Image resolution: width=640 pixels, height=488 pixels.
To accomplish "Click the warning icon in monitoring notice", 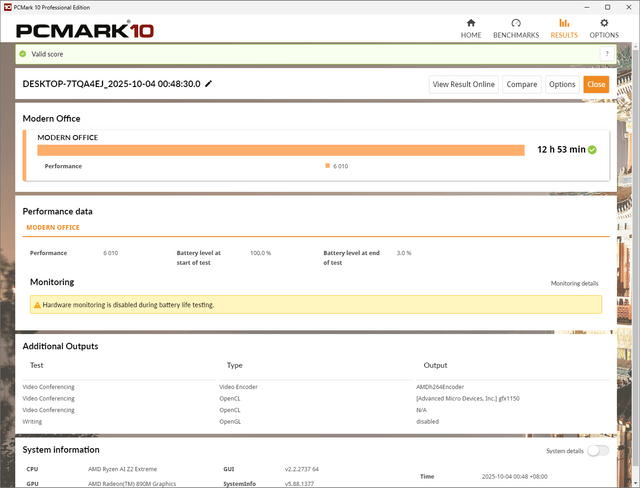I will pyautogui.click(x=37, y=305).
